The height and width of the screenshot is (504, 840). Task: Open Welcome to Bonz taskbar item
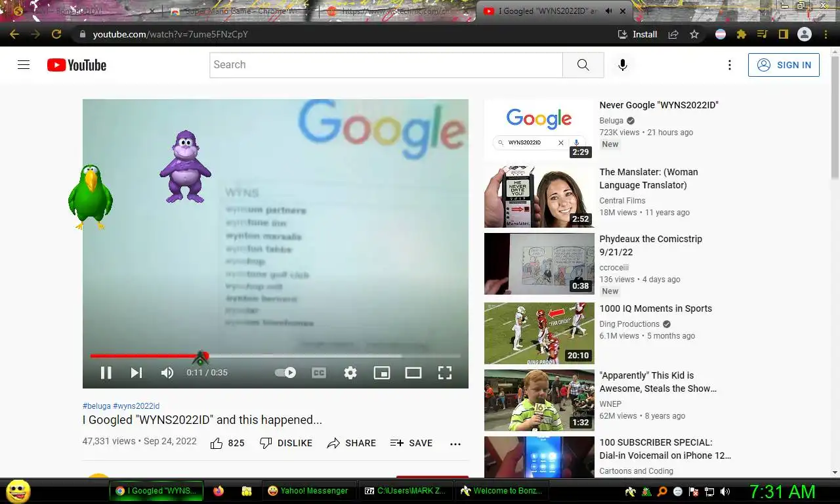pos(502,491)
